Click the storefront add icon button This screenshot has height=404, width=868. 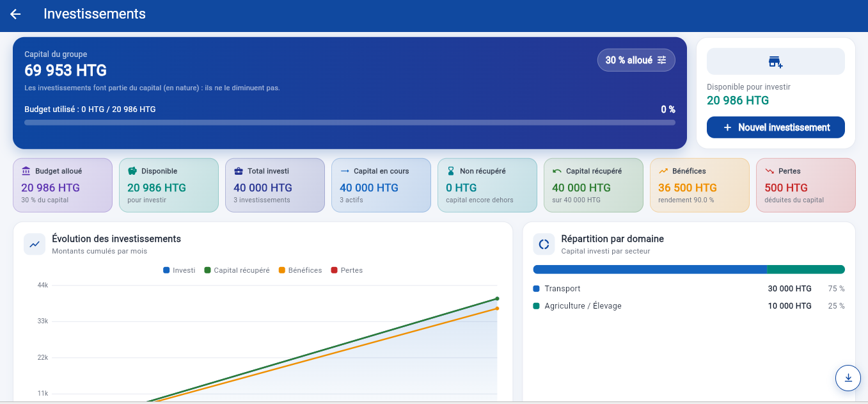click(776, 61)
